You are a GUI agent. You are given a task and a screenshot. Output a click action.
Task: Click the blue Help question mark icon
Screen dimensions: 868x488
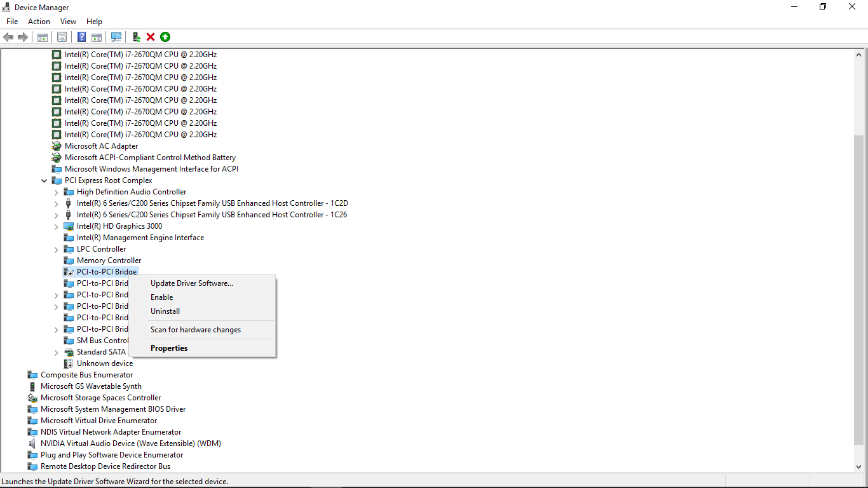[81, 37]
